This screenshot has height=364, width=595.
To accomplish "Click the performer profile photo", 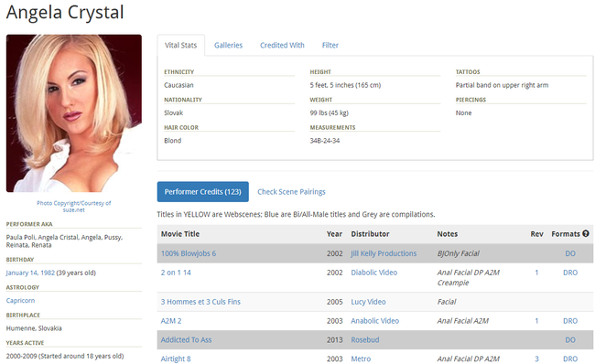I will (x=74, y=113).
